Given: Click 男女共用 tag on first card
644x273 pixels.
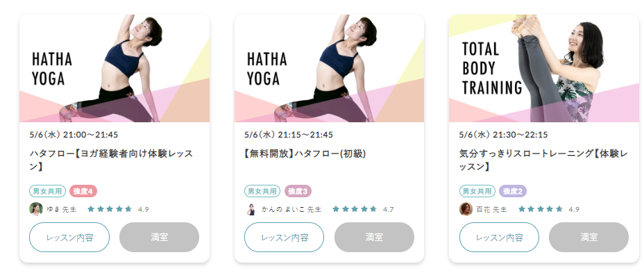Looking at the screenshot, I should point(48,191).
